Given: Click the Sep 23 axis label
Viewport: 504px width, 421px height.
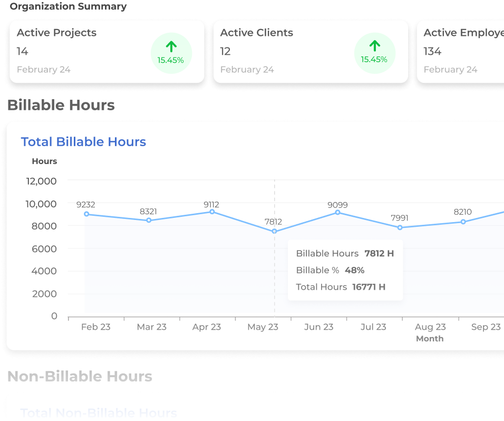Looking at the screenshot, I should 486,327.
